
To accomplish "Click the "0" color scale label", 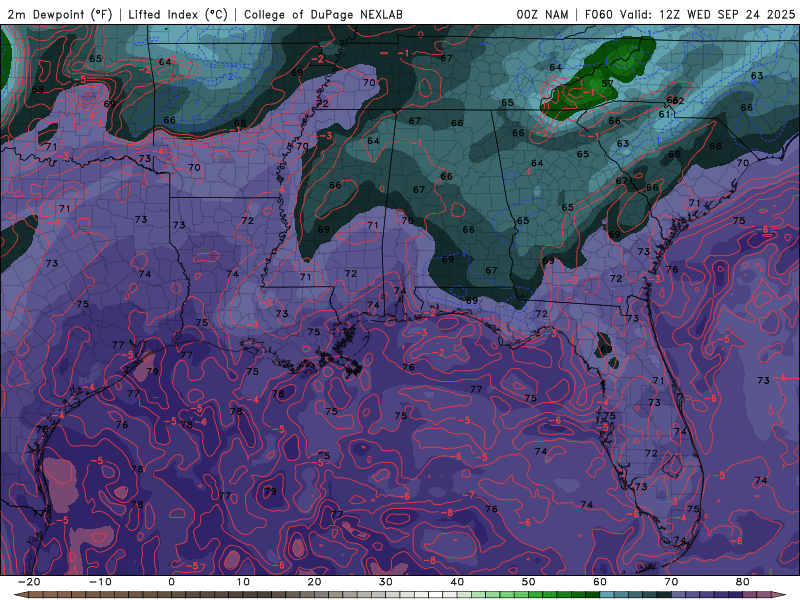I will [171, 582].
